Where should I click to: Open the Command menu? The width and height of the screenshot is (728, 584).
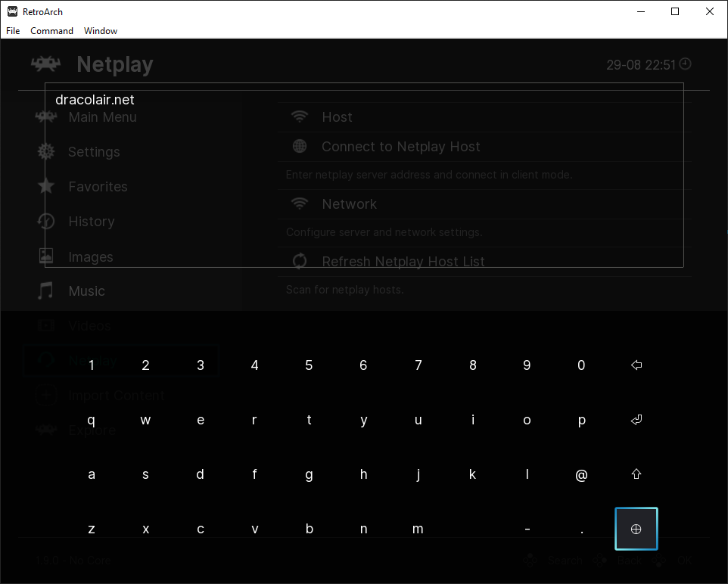(x=51, y=31)
